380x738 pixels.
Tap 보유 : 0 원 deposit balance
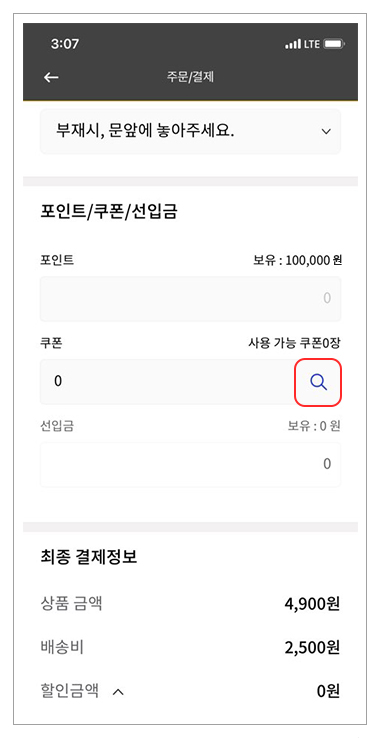(x=314, y=426)
